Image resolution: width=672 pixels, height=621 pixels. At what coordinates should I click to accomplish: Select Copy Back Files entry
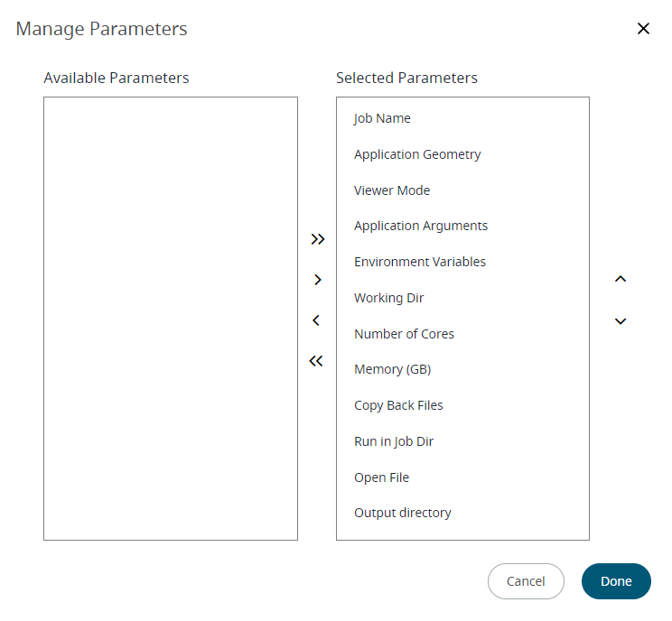click(x=462, y=405)
